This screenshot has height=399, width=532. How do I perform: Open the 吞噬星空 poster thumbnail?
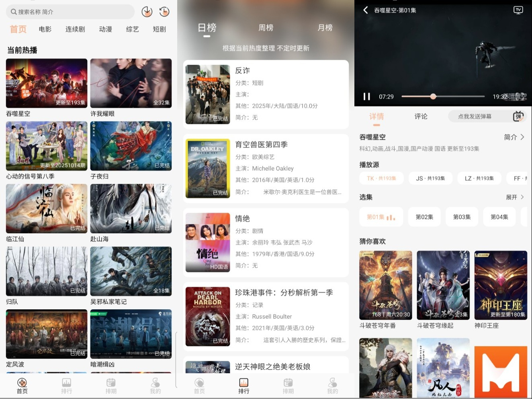coord(47,83)
